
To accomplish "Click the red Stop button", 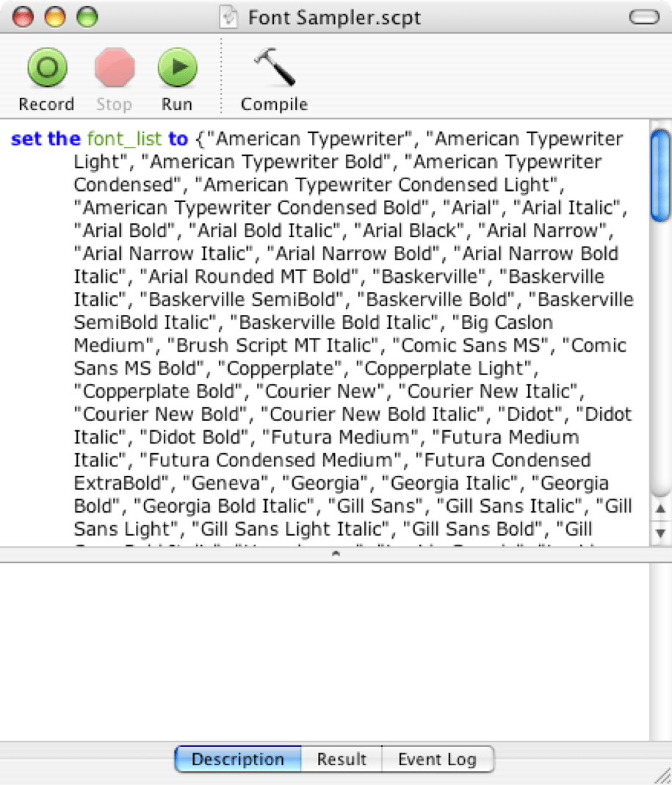I will tap(115, 68).
